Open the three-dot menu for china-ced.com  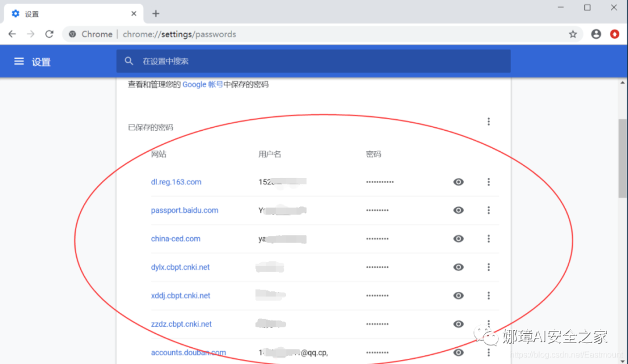[x=488, y=238]
